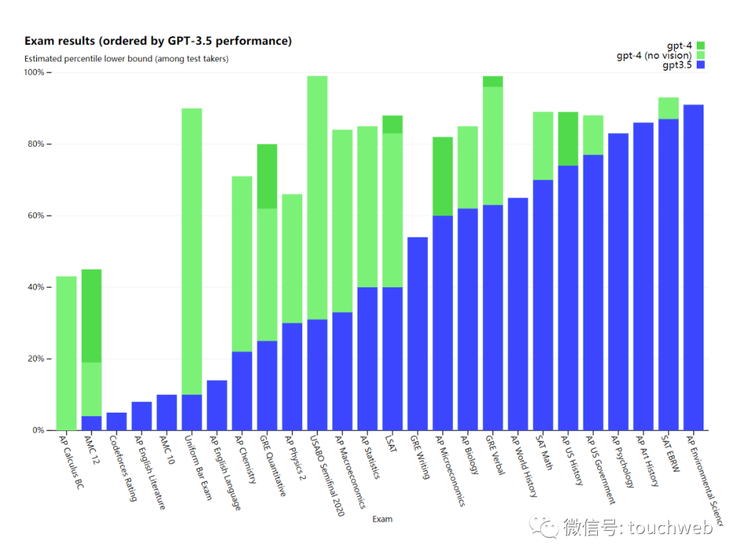Click the light green AP Calculus BC bar
The width and height of the screenshot is (737, 560).
(66, 353)
